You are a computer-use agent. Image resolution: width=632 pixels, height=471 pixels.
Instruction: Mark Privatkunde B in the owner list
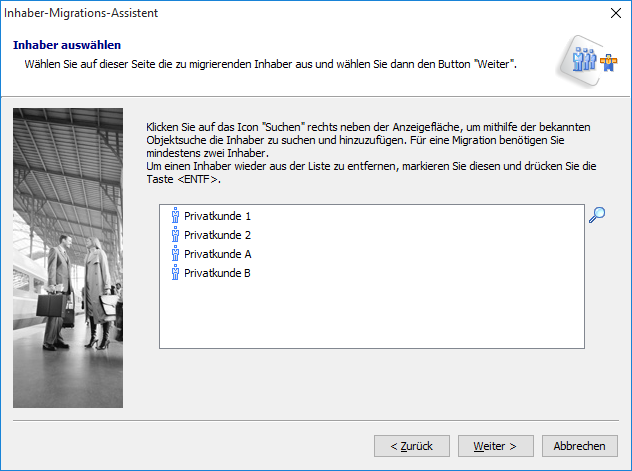click(x=217, y=273)
